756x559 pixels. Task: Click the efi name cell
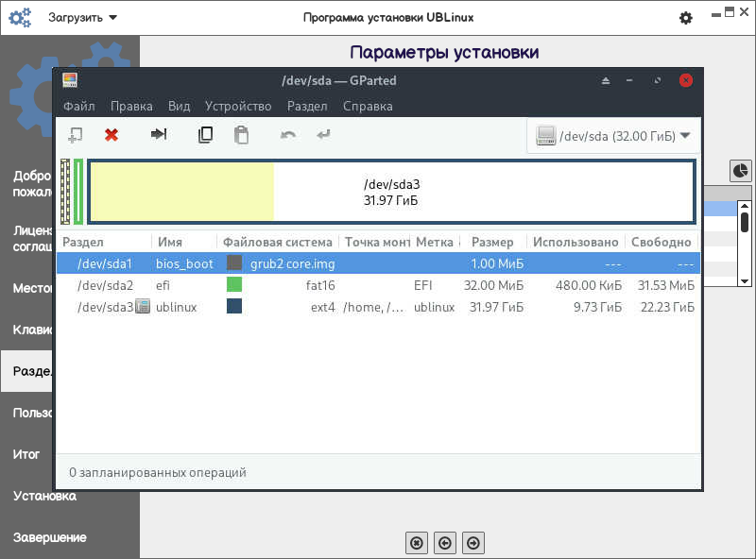(163, 285)
